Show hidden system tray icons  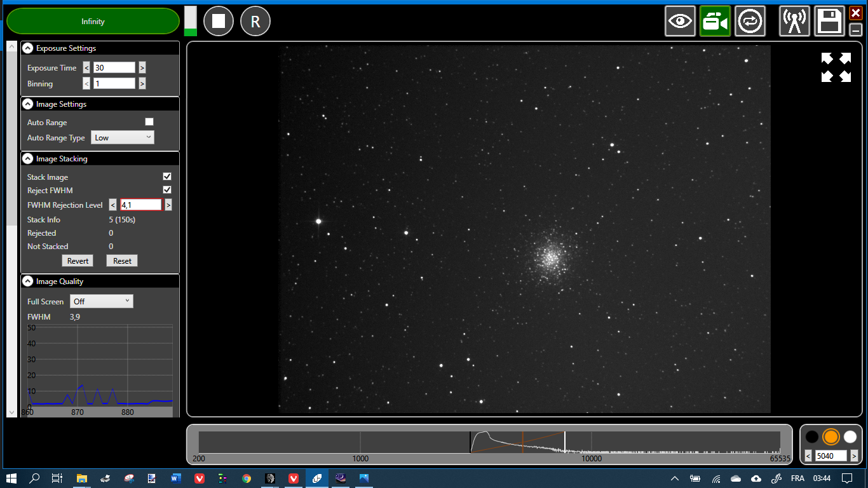click(x=675, y=478)
